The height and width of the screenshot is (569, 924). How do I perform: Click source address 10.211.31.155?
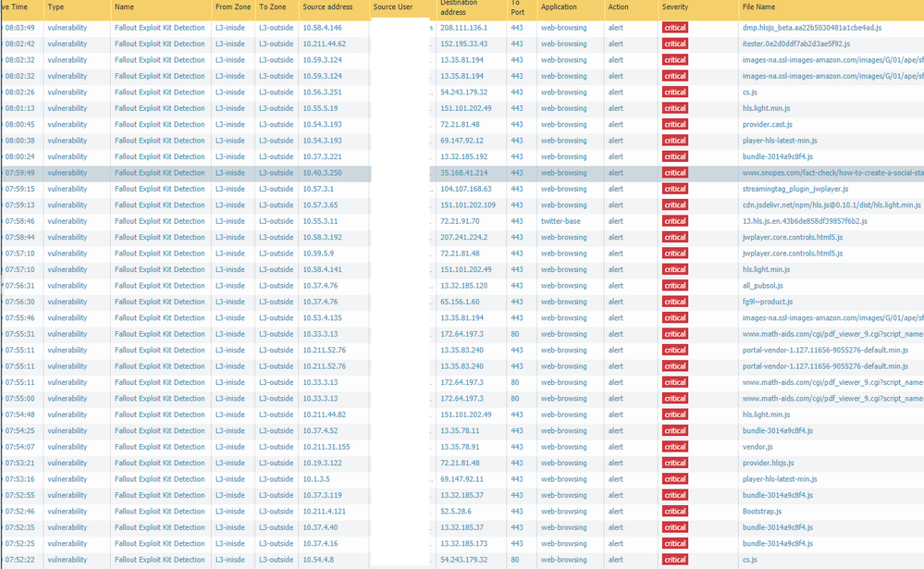point(326,447)
